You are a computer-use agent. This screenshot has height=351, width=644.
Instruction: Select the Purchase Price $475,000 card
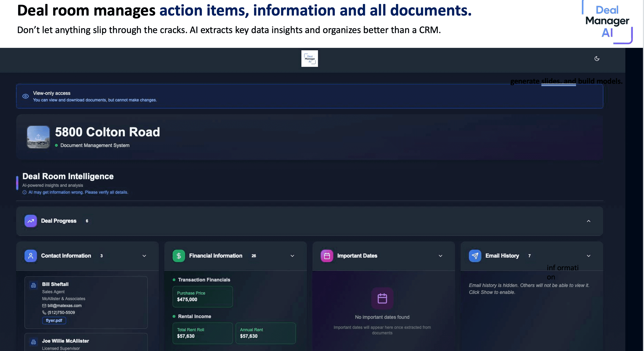point(202,297)
